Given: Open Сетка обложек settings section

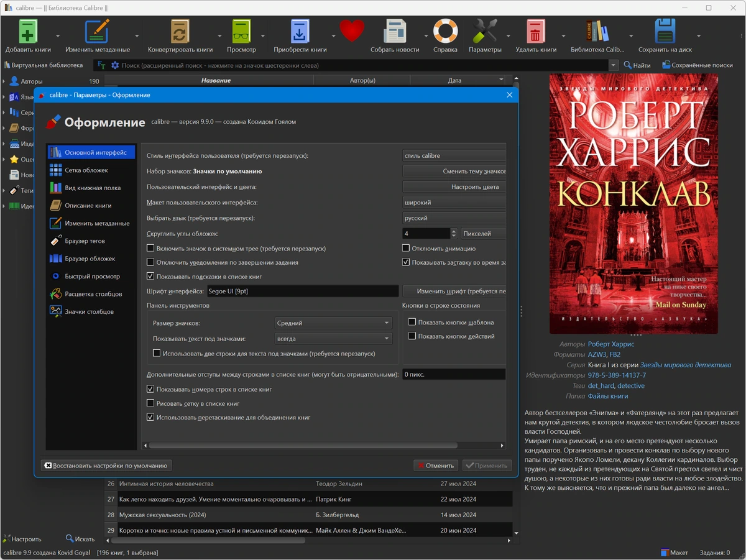Looking at the screenshot, I should tap(91, 170).
